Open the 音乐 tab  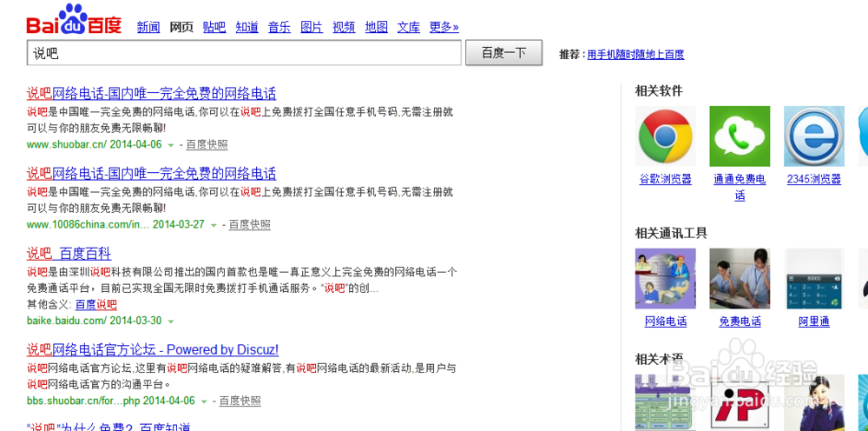click(279, 27)
